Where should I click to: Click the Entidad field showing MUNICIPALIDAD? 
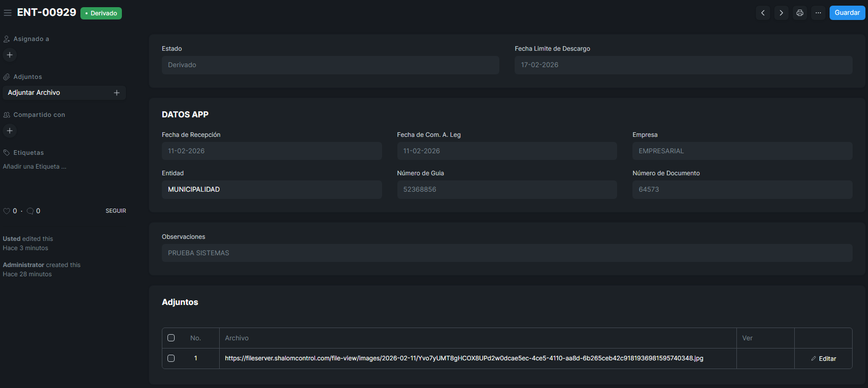(271, 190)
